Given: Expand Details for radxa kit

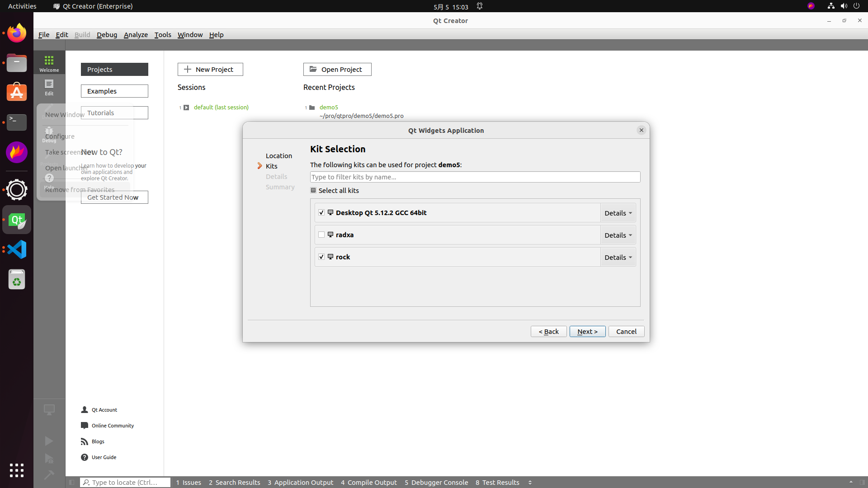Looking at the screenshot, I should pyautogui.click(x=618, y=235).
